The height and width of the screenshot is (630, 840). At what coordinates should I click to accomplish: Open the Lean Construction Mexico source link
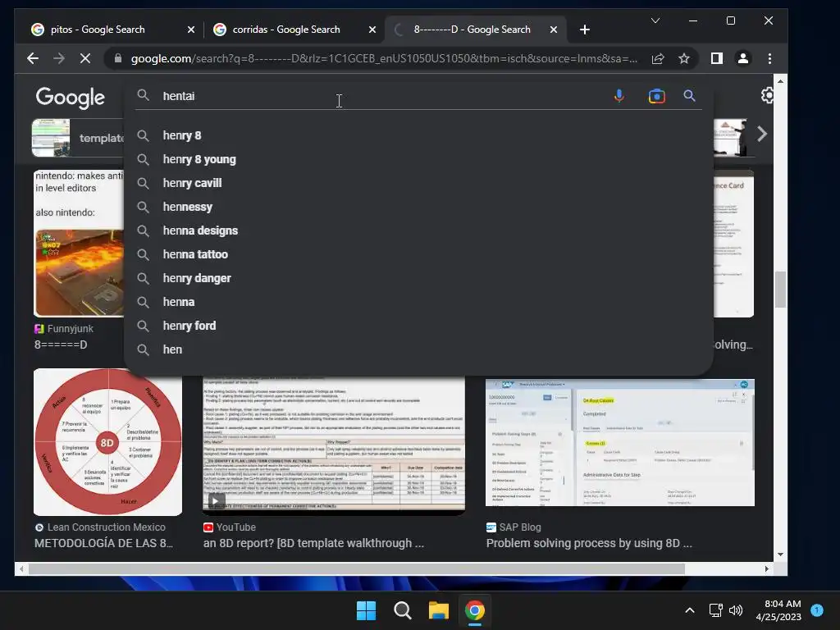click(100, 527)
